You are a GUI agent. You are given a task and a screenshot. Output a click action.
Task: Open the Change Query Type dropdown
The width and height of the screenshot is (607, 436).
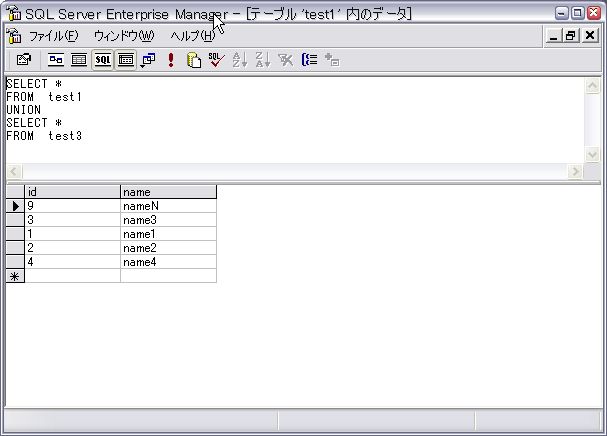tap(148, 60)
